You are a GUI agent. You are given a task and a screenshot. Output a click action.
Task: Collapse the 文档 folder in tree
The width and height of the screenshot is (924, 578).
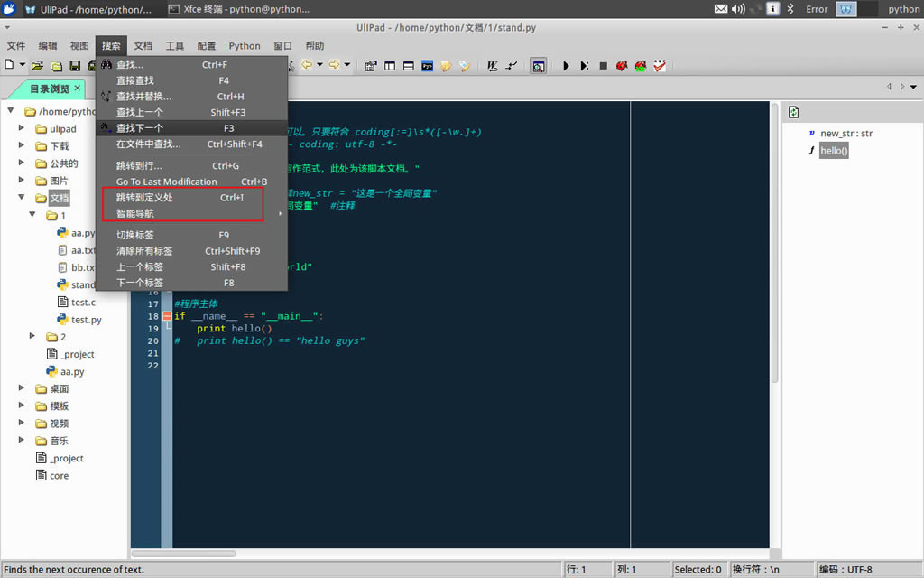[x=23, y=198]
